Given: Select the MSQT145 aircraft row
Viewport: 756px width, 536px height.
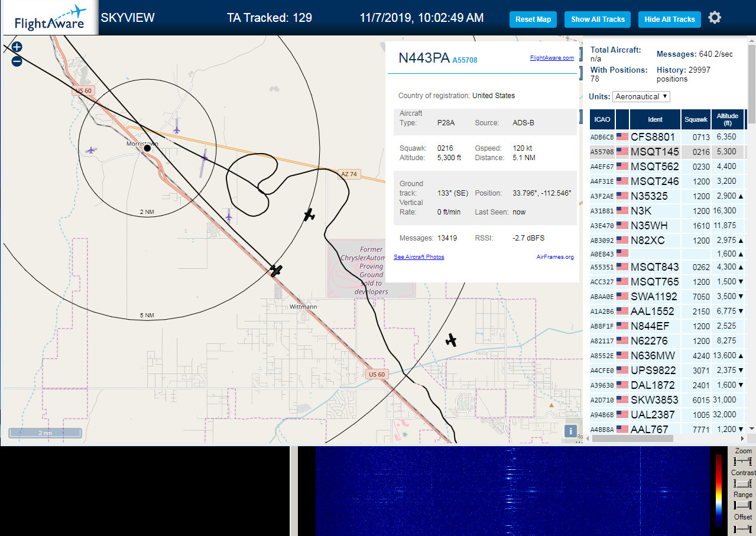Looking at the screenshot, I should 667,152.
